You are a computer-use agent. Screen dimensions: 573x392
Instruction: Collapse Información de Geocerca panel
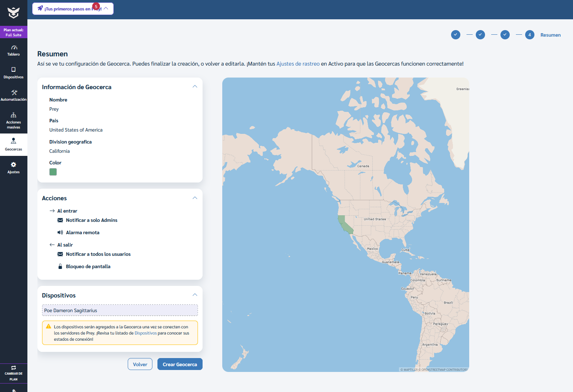click(195, 86)
